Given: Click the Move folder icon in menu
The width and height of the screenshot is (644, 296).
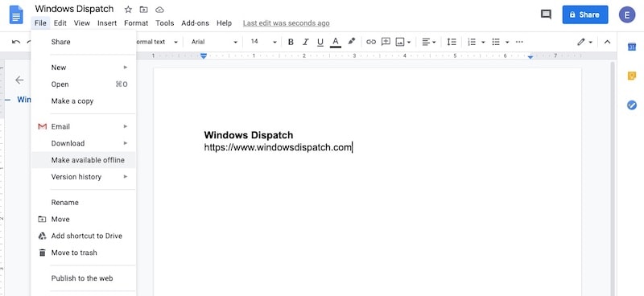Looking at the screenshot, I should pyautogui.click(x=42, y=220).
